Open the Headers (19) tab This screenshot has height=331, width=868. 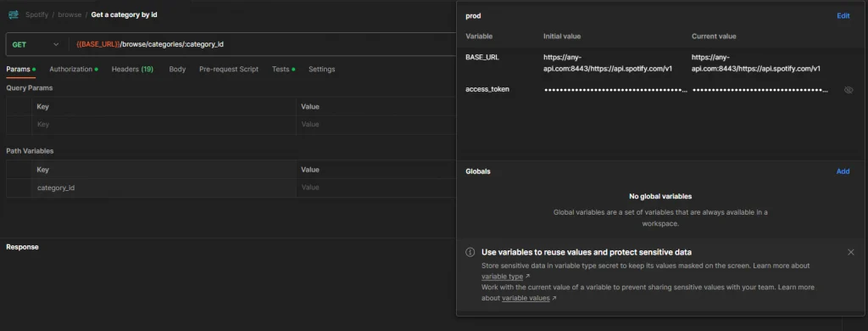[132, 70]
